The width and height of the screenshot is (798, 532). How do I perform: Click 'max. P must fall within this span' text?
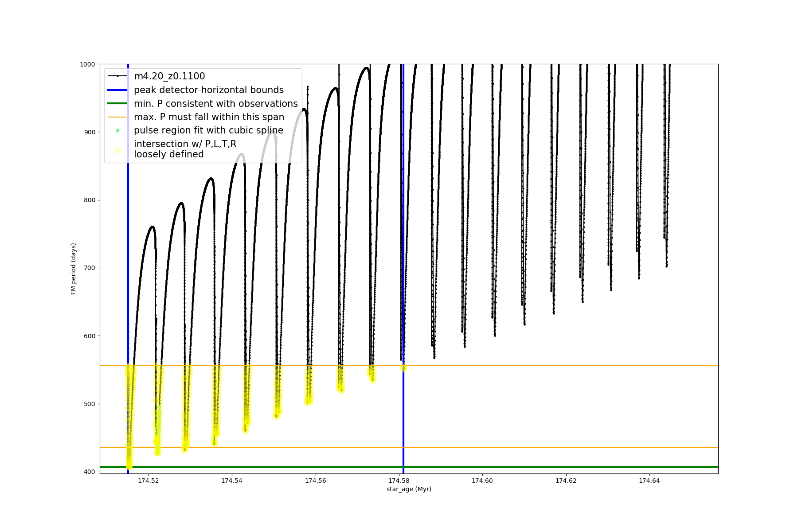coord(209,117)
